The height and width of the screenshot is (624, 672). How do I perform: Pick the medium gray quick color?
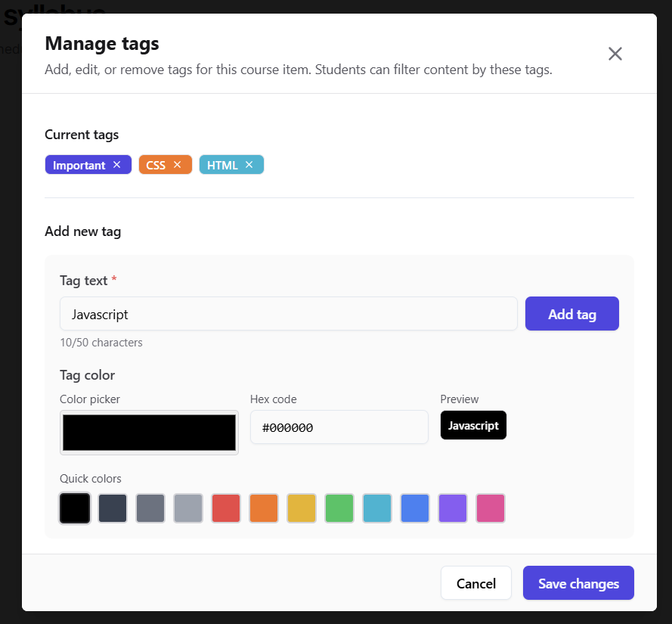[x=150, y=508]
